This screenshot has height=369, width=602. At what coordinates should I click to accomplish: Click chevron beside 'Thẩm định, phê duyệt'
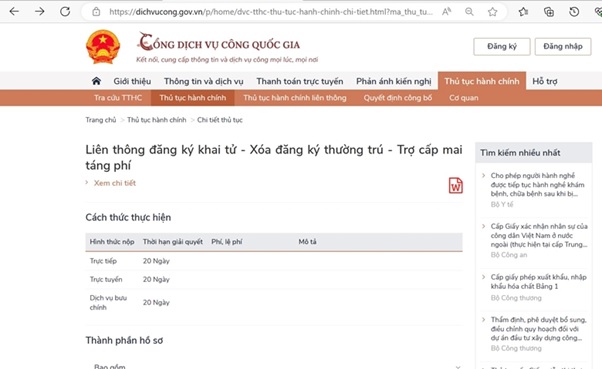click(483, 319)
